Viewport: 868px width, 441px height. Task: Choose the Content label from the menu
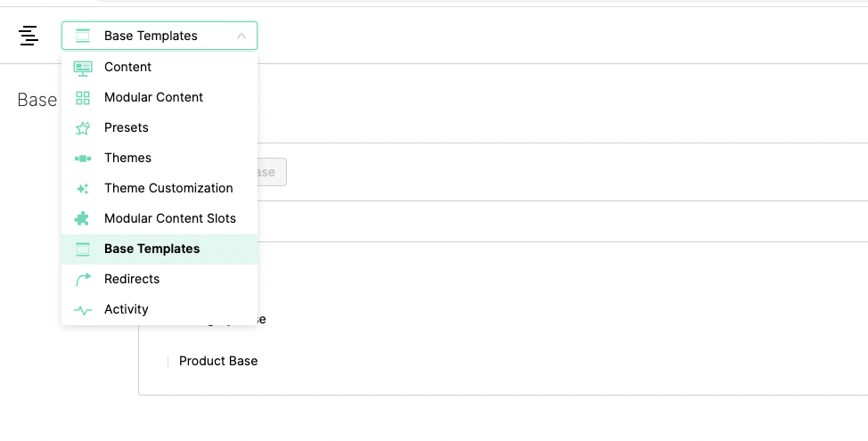[127, 67]
